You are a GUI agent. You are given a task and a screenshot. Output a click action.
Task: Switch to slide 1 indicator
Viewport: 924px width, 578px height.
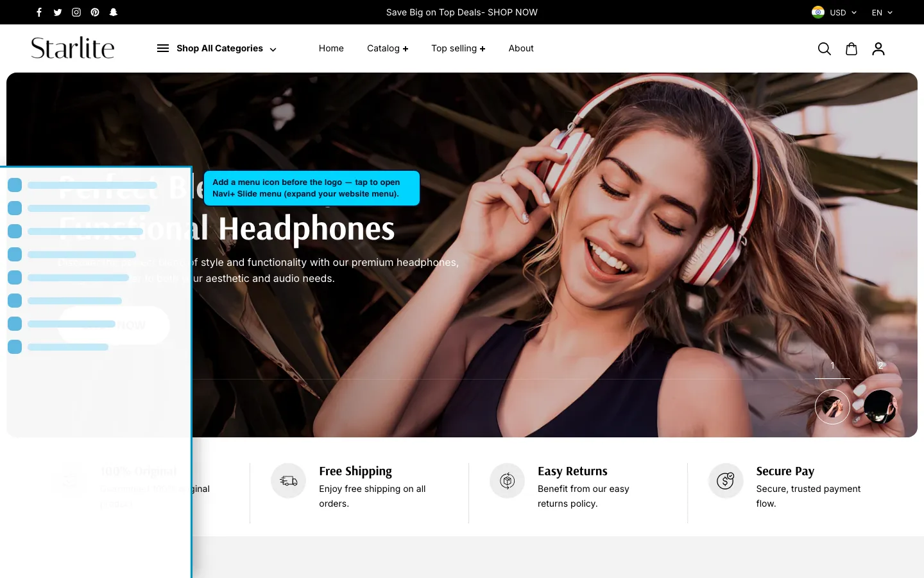832,365
